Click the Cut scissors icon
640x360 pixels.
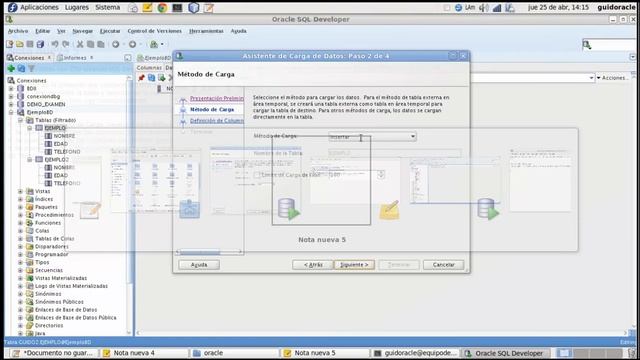[80, 44]
